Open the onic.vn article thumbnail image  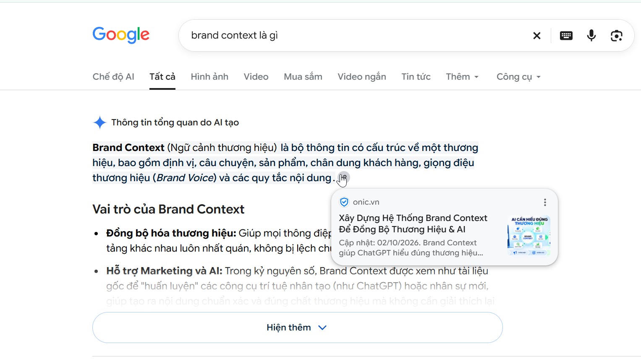[x=528, y=236]
